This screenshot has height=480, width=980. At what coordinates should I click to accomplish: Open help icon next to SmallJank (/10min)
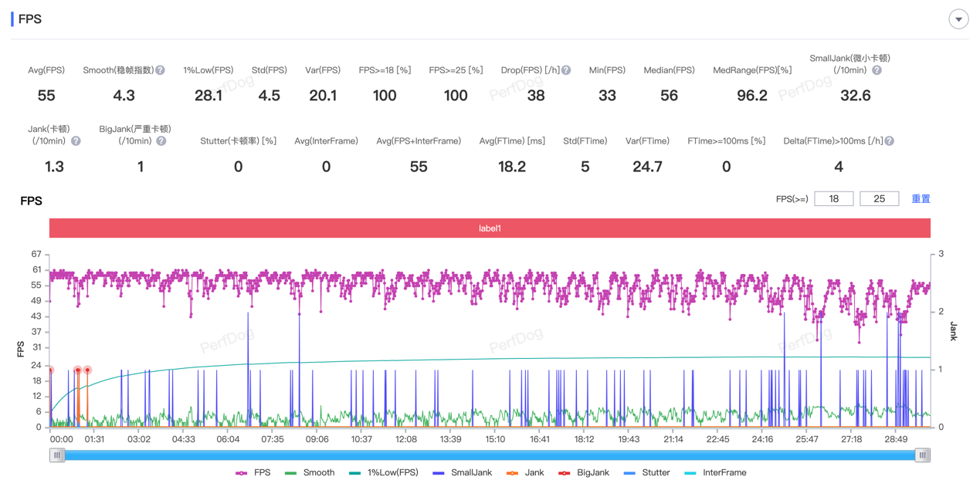coord(877,70)
